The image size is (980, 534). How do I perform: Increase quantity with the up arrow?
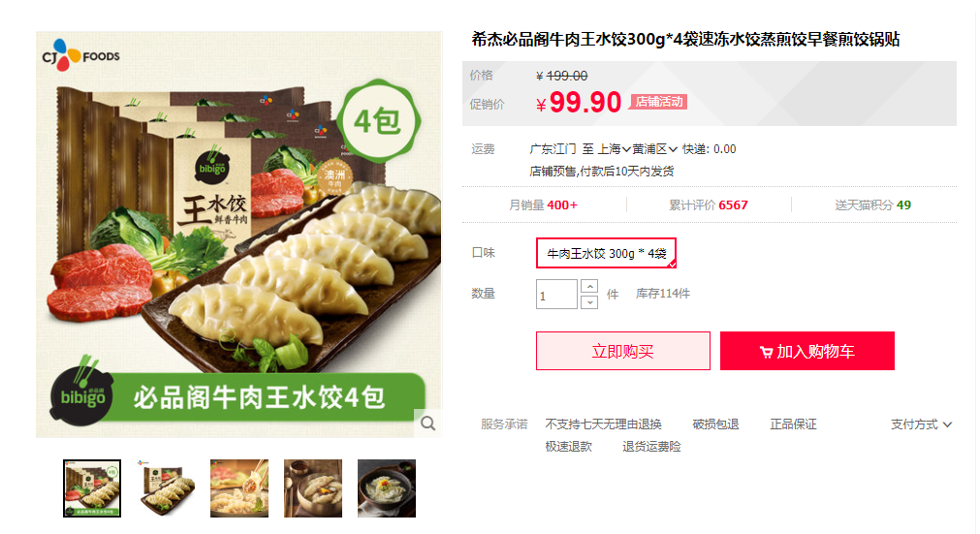589,286
